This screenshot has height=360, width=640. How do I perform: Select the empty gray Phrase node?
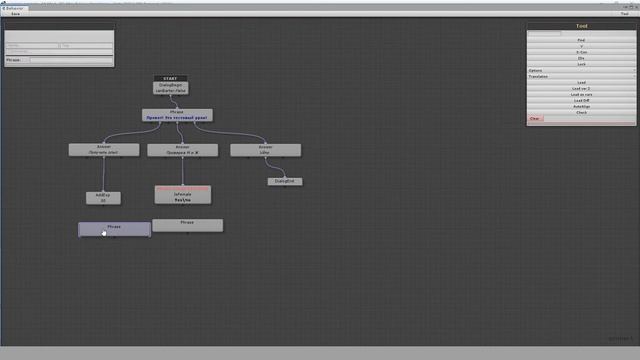pos(188,225)
